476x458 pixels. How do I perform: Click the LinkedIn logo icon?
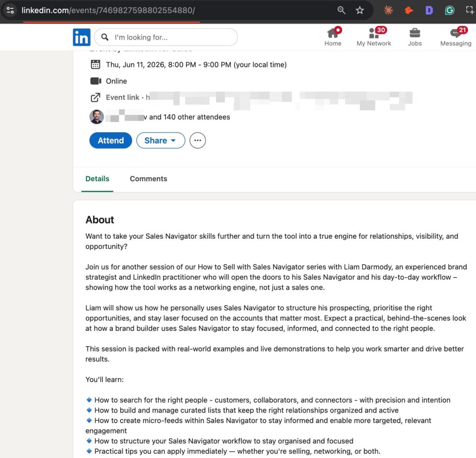pos(81,37)
